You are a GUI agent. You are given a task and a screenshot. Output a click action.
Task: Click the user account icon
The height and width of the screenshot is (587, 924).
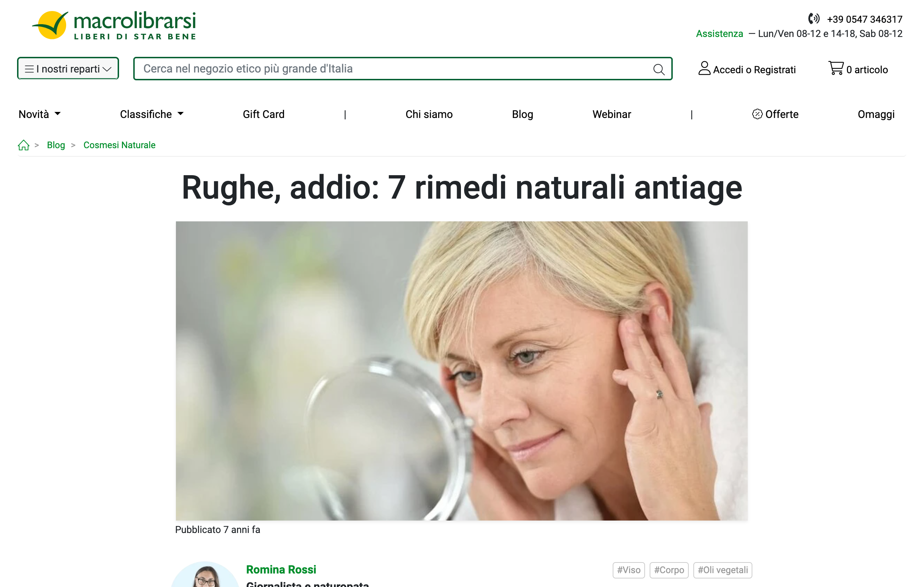click(704, 68)
